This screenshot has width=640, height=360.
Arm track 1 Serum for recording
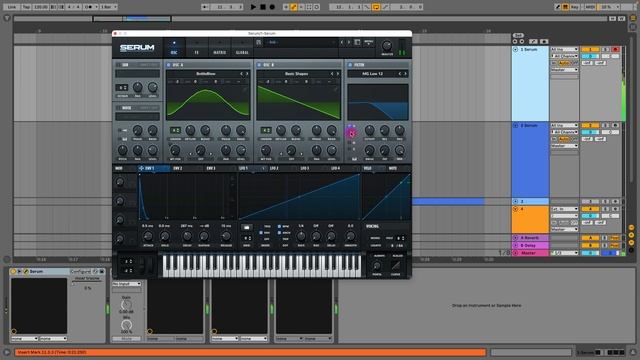[x=615, y=49]
